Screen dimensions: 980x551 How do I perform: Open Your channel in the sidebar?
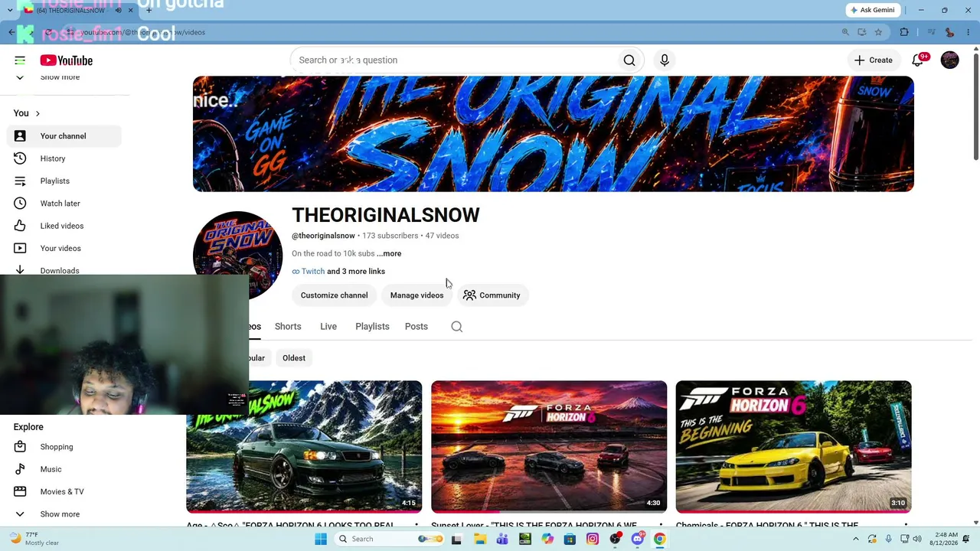coord(64,136)
